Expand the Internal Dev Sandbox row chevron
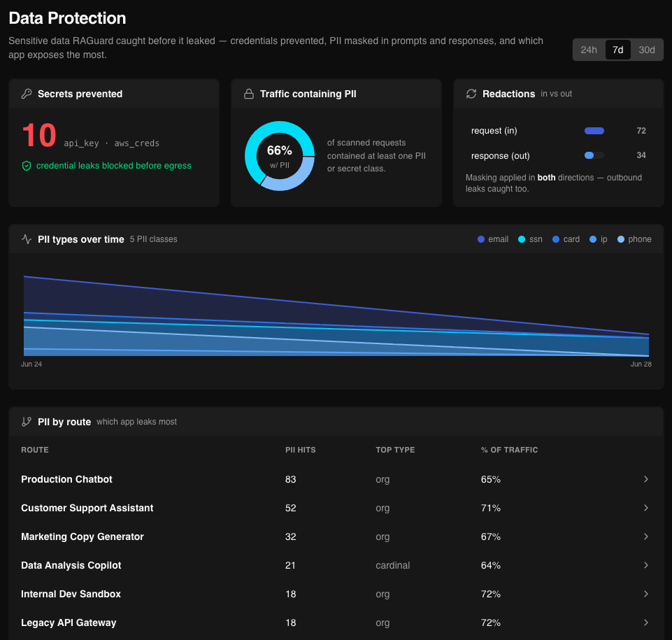The height and width of the screenshot is (640, 672). (646, 594)
